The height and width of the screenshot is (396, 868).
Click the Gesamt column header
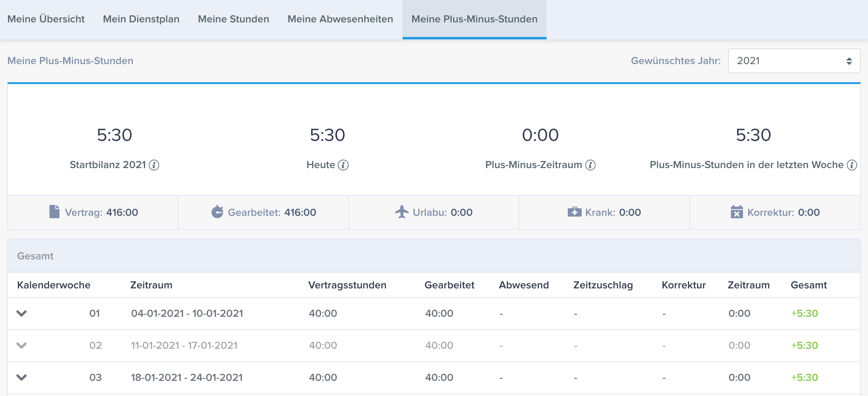point(808,285)
